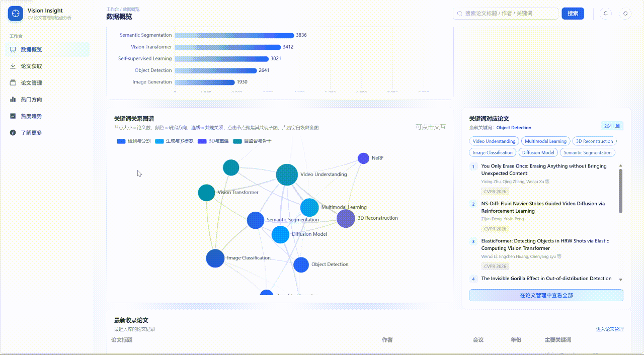Click the Diffusion Model graph node circle
Image resolution: width=644 pixels, height=355 pixels.
point(280,234)
